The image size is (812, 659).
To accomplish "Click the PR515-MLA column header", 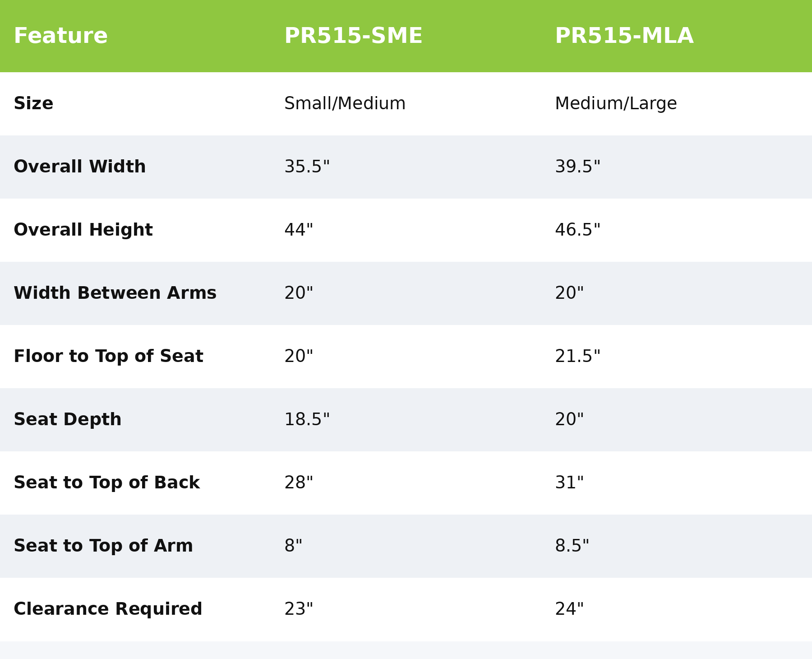I will coord(624,36).
